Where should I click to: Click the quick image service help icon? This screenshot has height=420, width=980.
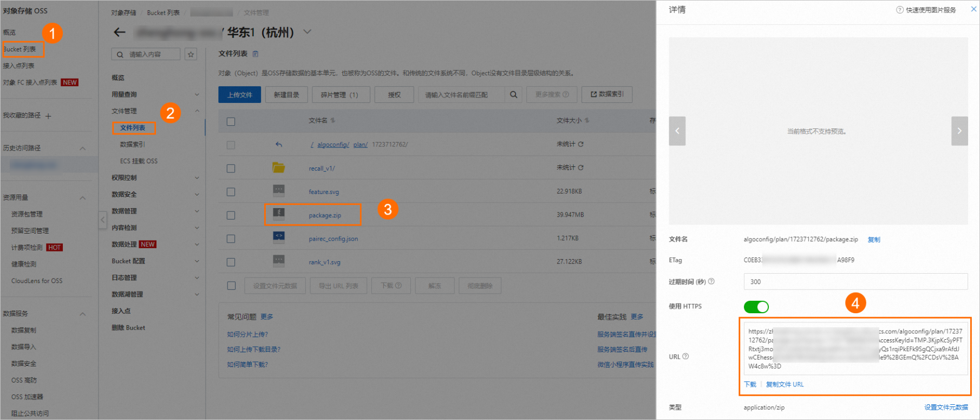coord(900,10)
